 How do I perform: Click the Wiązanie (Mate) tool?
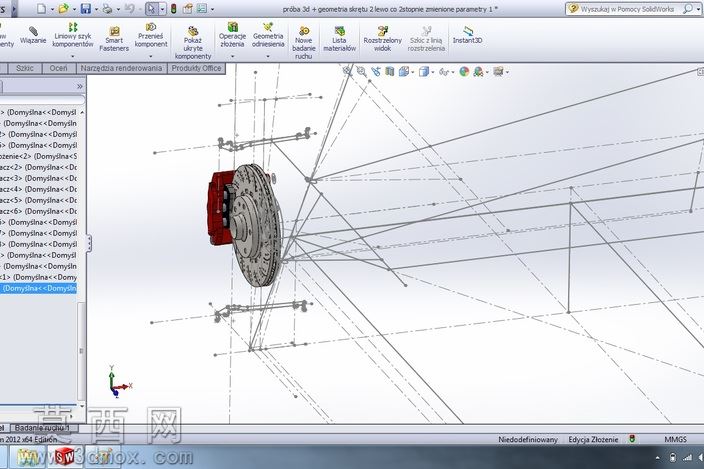click(33, 35)
